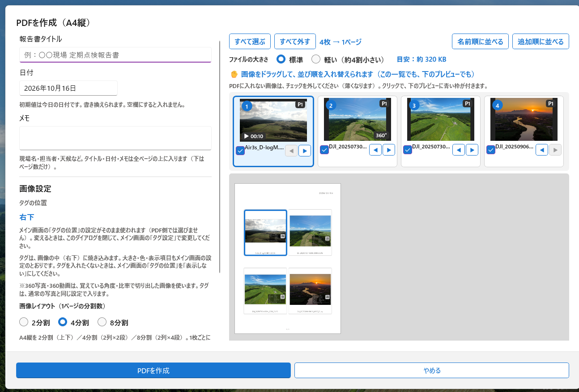Screen dimensions: 579x392
Task: Click the 目安：約 320 KB size estimate
Action: pos(421,59)
